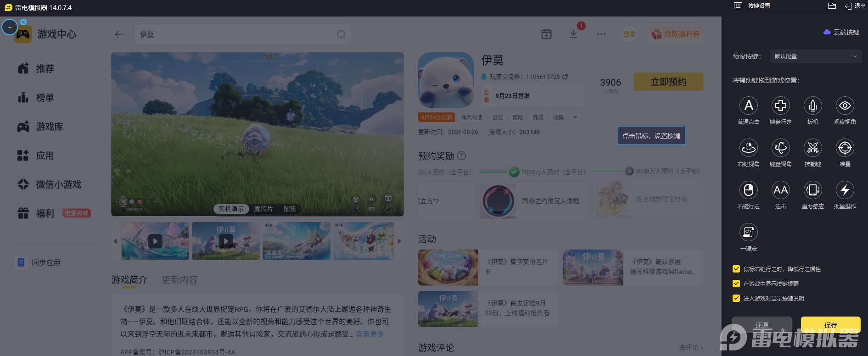The height and width of the screenshot is (356, 868).
Task: Click the yellow 保存 button
Action: (x=831, y=325)
